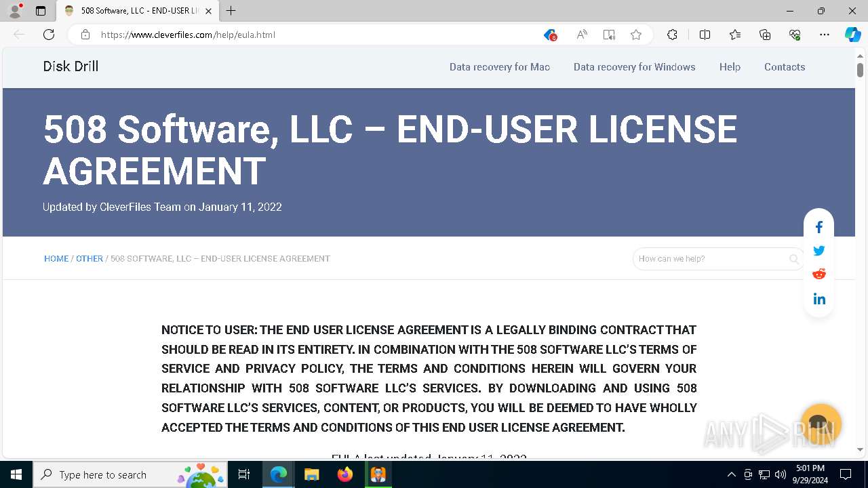Click 'Updated by CleverFiles Team' line
Image resolution: width=868 pixels, height=488 pixels.
(162, 207)
